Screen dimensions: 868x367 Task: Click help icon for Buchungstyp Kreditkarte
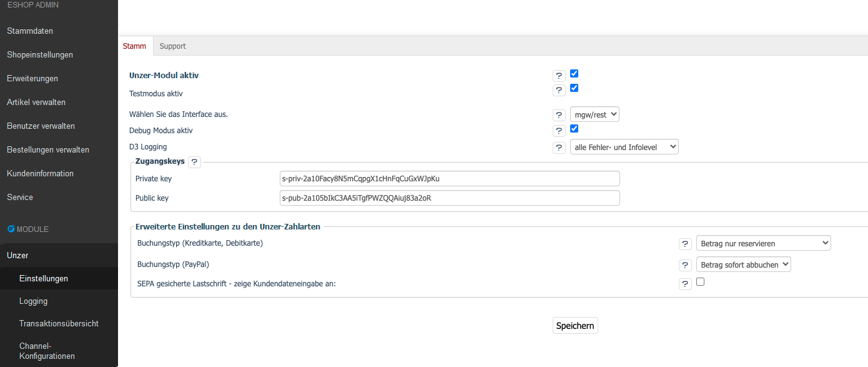tap(685, 243)
